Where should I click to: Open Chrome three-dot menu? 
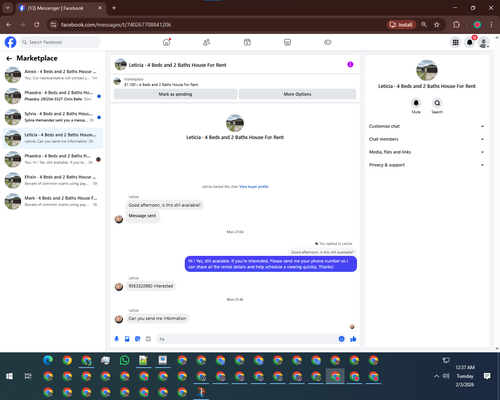pos(491,24)
